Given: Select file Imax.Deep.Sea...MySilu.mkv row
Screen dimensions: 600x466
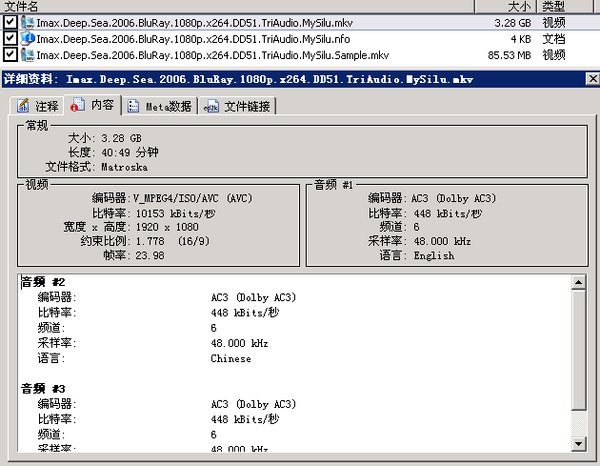Looking at the screenshot, I should (300, 23).
